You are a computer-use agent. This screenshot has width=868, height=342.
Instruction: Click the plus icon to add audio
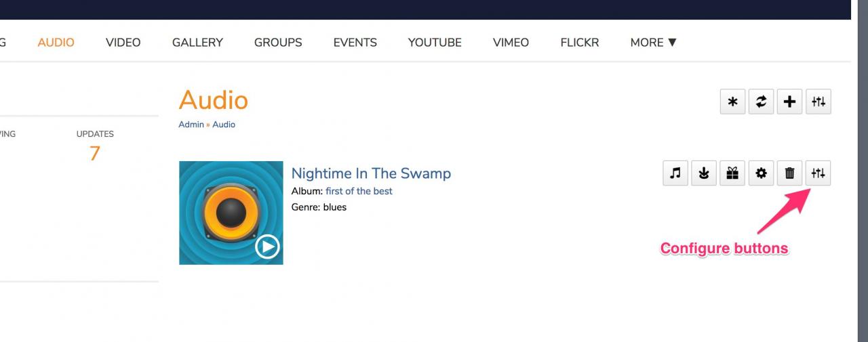[789, 102]
